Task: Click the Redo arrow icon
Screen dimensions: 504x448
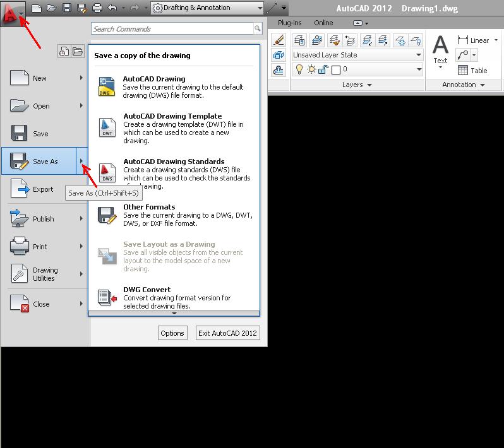Action: (135, 8)
